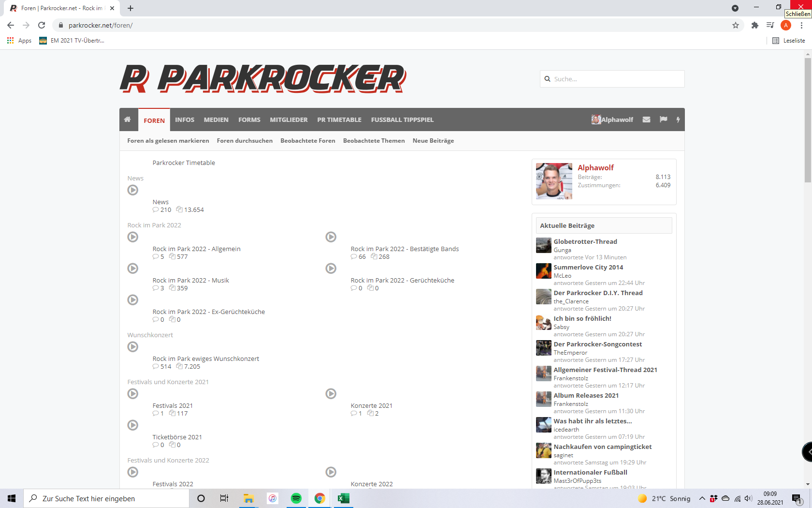Open the PR TIMETABLE menu
This screenshot has width=812, height=508.
(x=339, y=120)
